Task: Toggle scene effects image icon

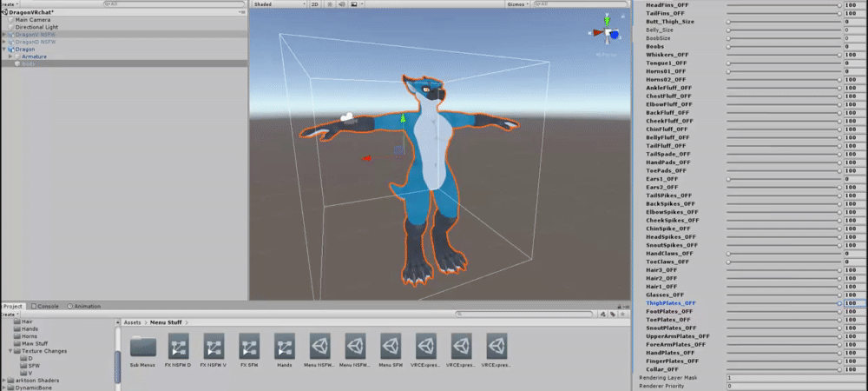Action: click(353, 3)
